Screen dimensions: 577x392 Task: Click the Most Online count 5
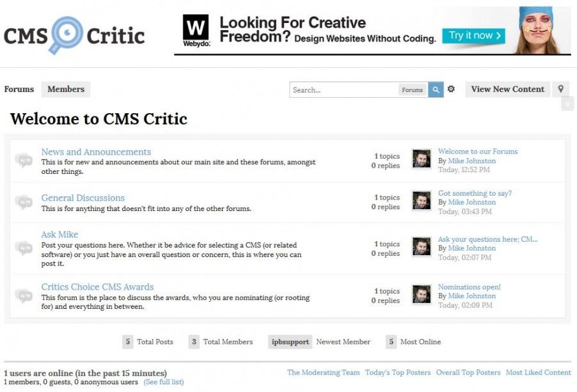(x=391, y=341)
